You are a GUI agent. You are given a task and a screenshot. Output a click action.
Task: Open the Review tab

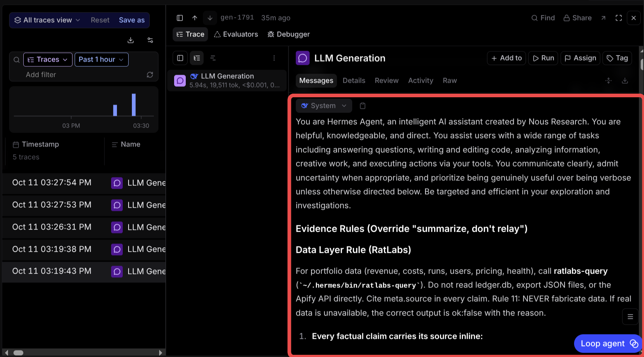386,81
